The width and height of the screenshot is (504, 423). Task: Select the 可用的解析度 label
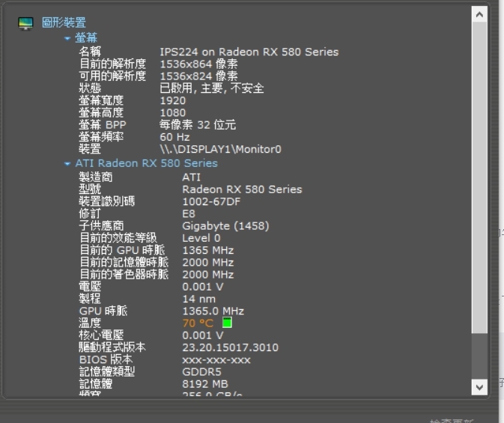[112, 76]
